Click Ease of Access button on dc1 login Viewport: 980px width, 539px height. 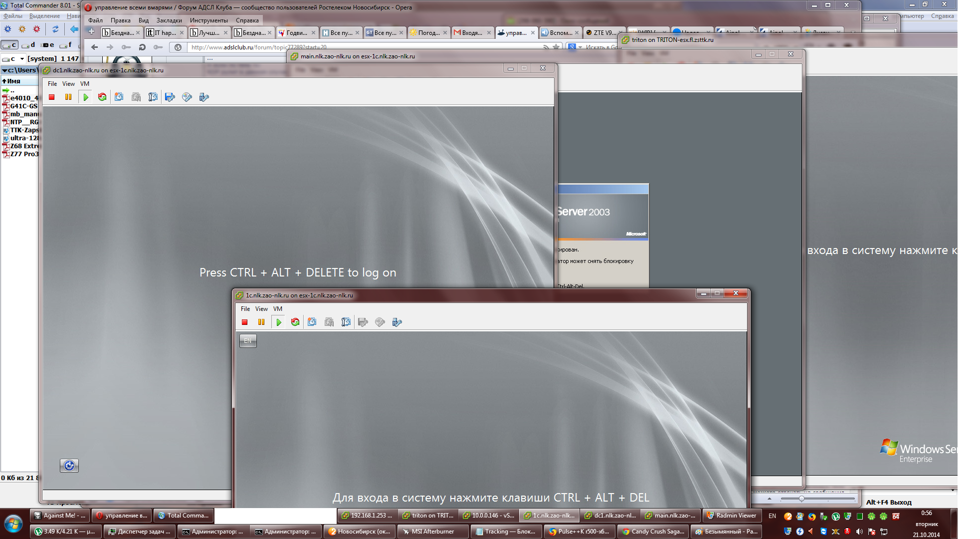[x=69, y=465]
